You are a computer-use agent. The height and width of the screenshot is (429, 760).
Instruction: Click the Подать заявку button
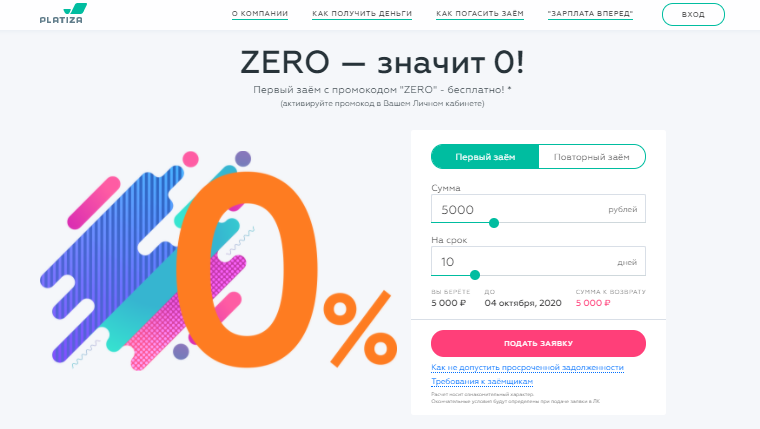538,343
